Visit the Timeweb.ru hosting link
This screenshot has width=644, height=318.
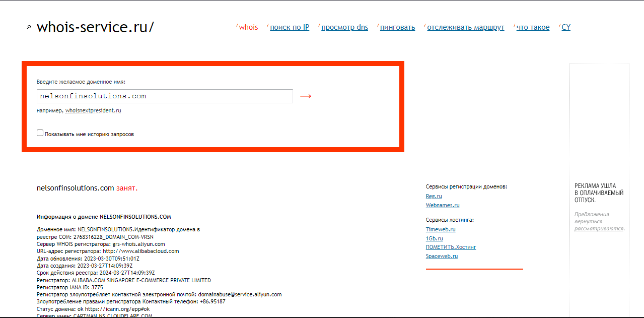tap(441, 229)
